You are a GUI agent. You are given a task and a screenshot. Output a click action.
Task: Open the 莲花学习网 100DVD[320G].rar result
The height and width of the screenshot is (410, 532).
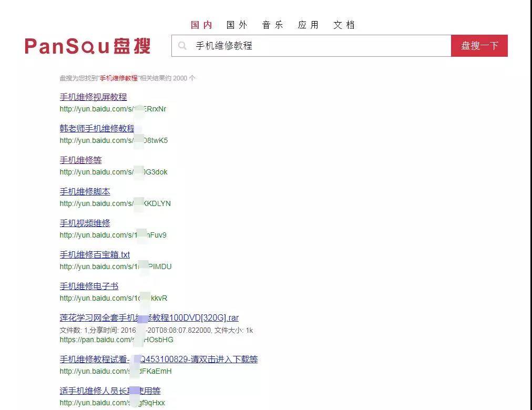point(149,318)
